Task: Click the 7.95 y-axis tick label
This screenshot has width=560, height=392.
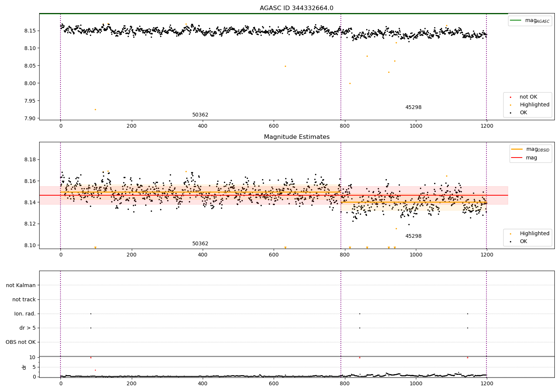Action: coord(29,101)
